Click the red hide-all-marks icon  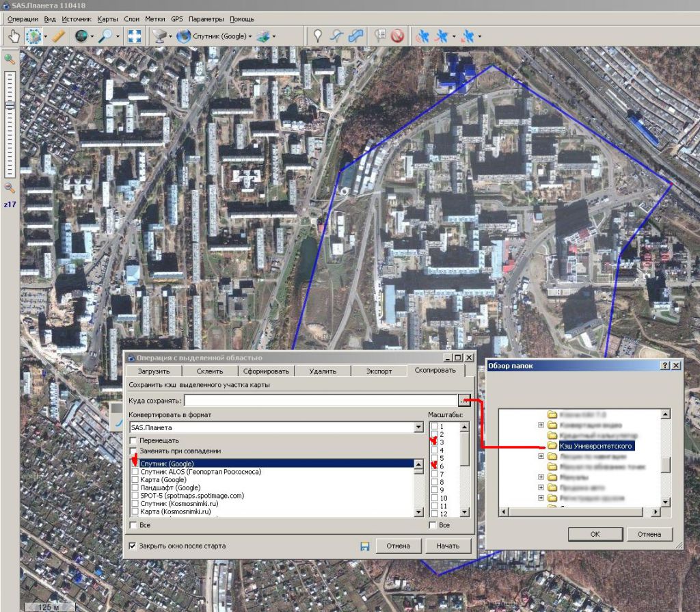(x=397, y=36)
